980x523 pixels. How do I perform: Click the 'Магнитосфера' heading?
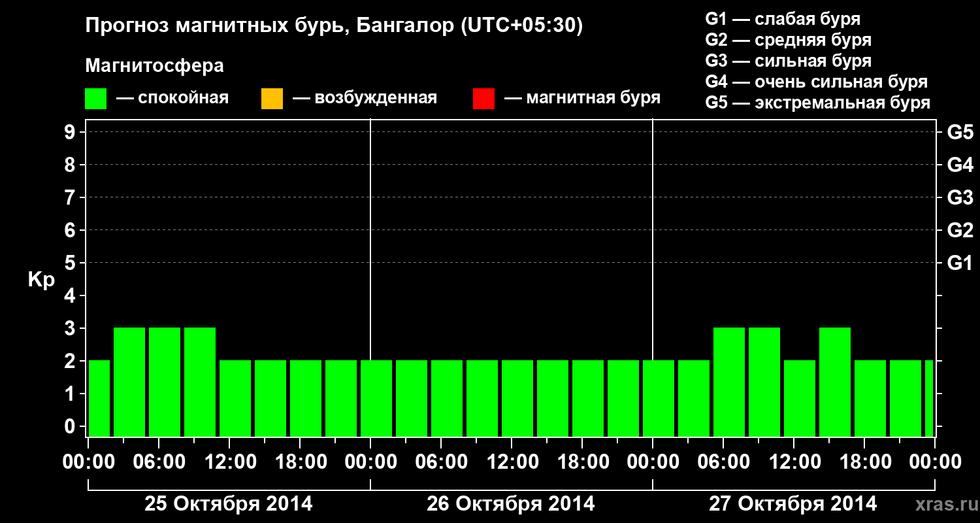(154, 66)
